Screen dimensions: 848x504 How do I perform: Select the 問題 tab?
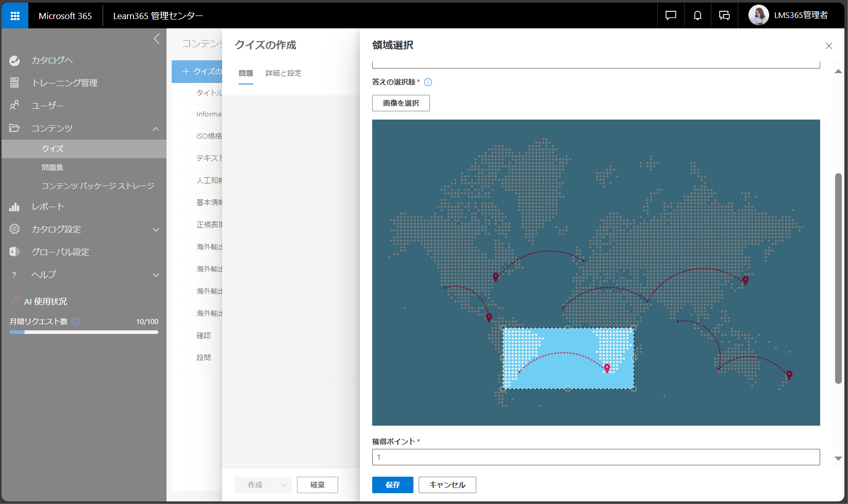coord(246,73)
